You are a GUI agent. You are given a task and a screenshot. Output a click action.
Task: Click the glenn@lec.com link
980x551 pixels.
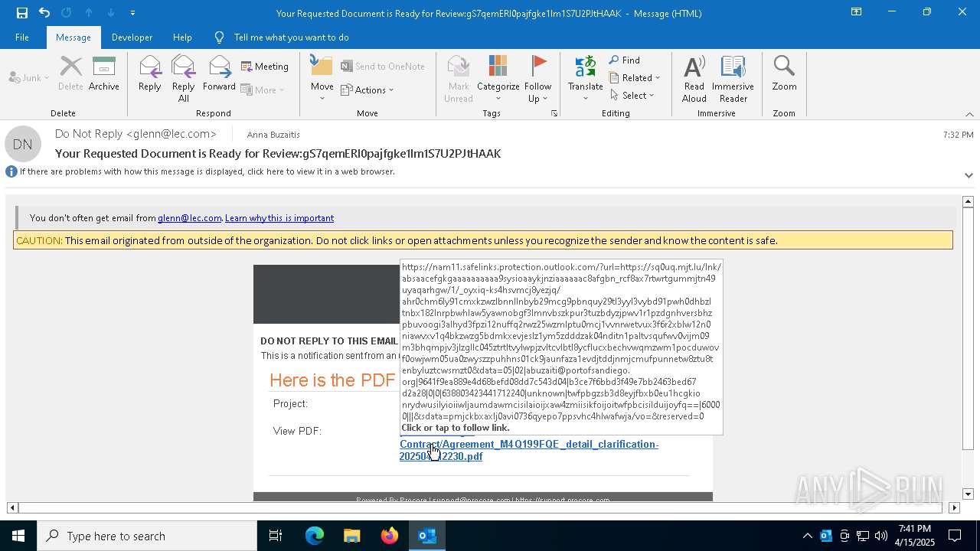[x=190, y=218]
